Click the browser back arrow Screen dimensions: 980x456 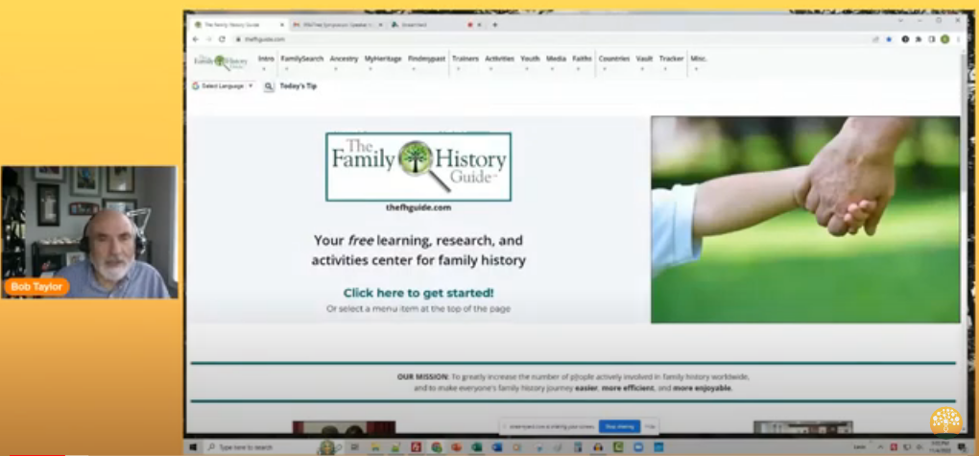[196, 39]
